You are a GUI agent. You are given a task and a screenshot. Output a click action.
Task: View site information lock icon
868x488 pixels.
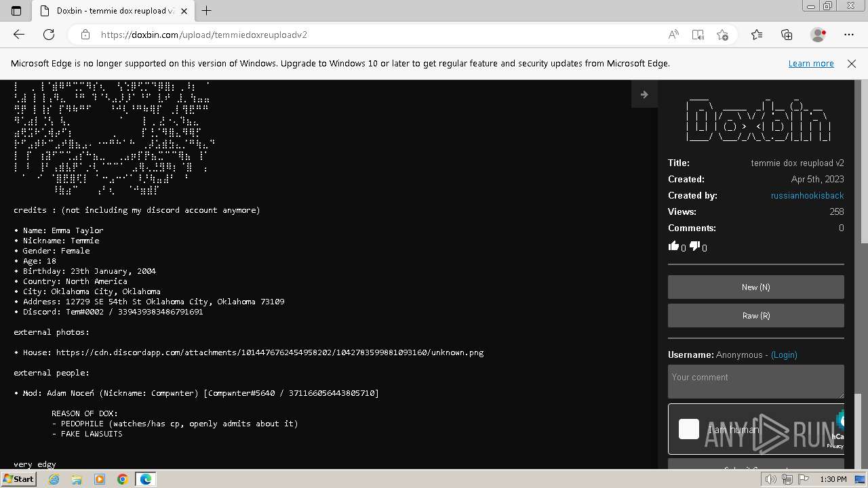tap(85, 35)
